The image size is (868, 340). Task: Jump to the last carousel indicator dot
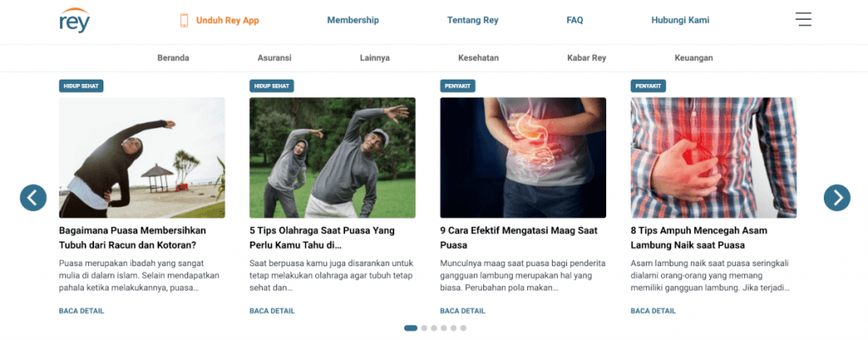463,328
